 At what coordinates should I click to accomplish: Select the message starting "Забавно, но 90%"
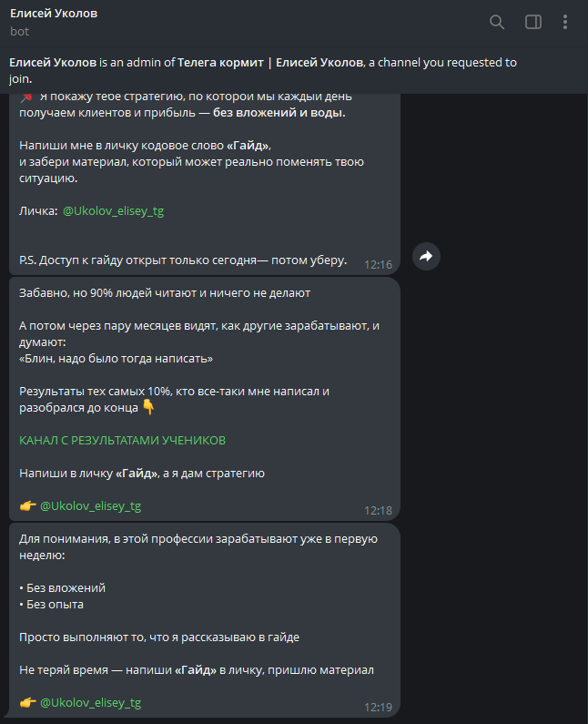(164, 293)
